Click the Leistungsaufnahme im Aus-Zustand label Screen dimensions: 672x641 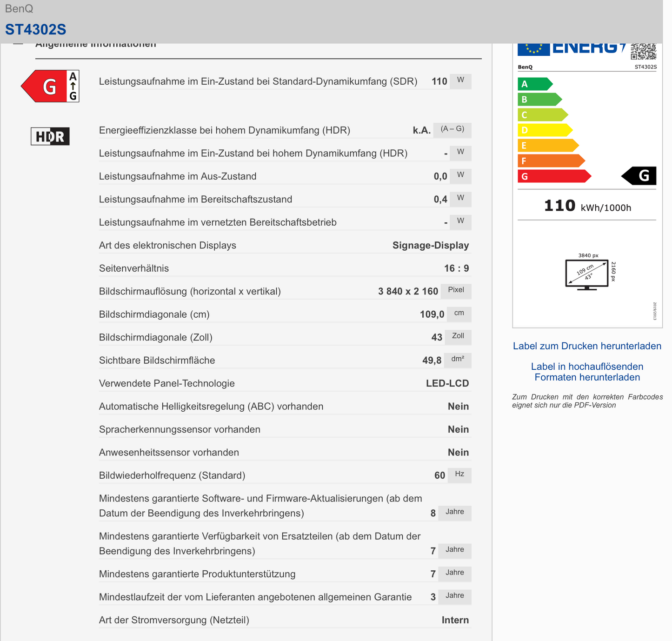pos(178,176)
